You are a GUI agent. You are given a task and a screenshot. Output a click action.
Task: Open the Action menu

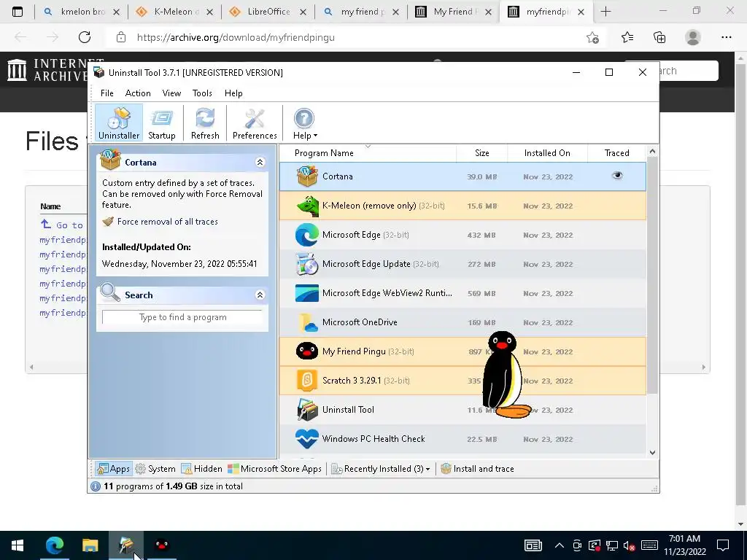pos(138,93)
